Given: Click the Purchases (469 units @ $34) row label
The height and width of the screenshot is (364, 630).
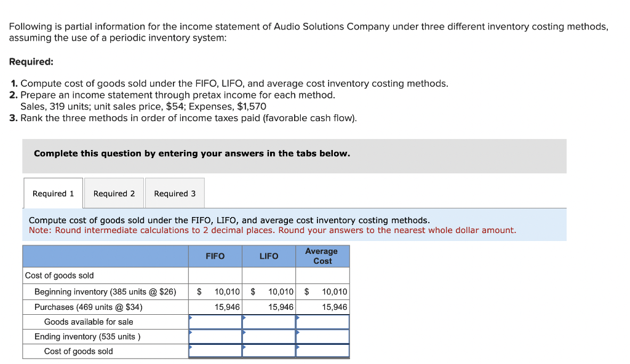Looking at the screenshot, I should [x=89, y=307].
